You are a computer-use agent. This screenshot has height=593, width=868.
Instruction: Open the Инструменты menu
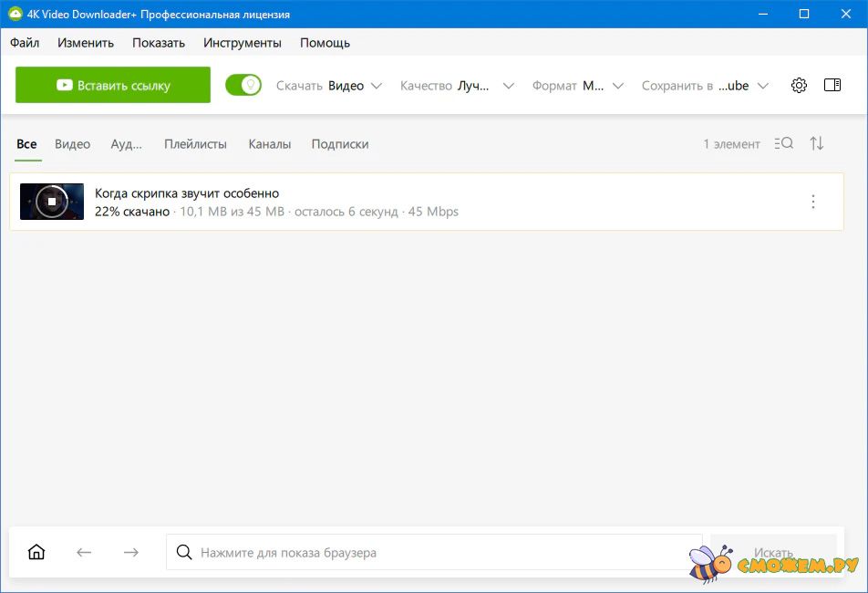(243, 43)
